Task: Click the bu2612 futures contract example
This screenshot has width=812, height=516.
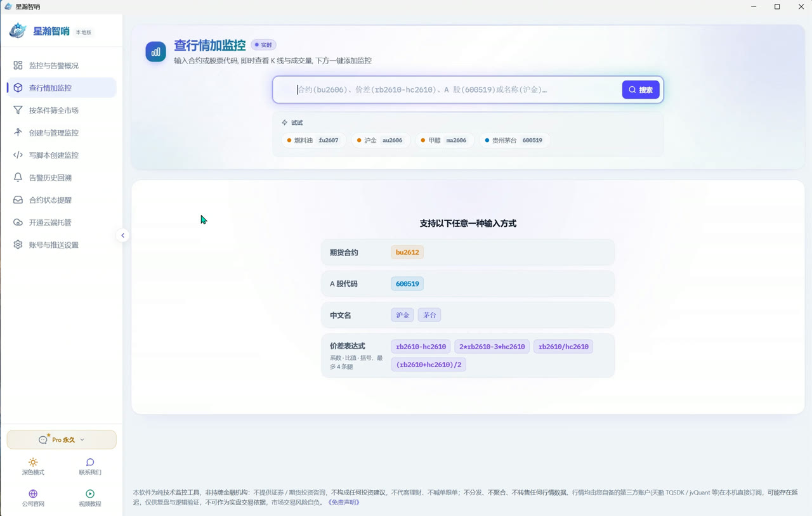Action: pyautogui.click(x=407, y=252)
